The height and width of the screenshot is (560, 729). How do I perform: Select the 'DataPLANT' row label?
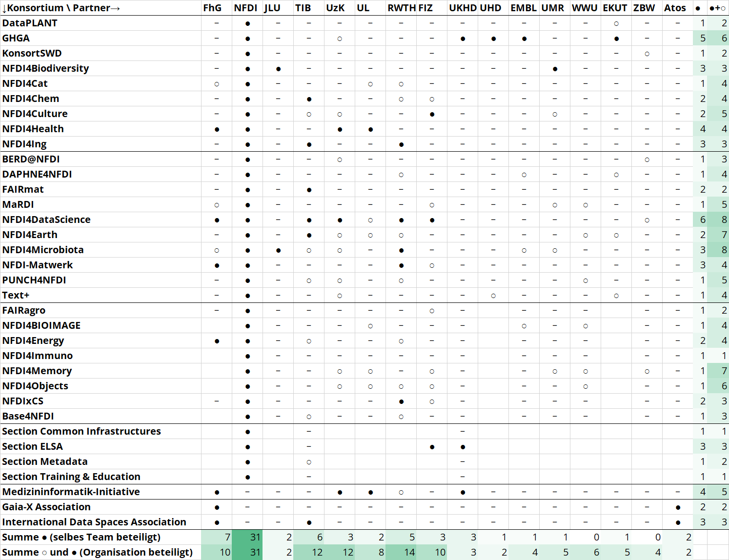point(30,23)
